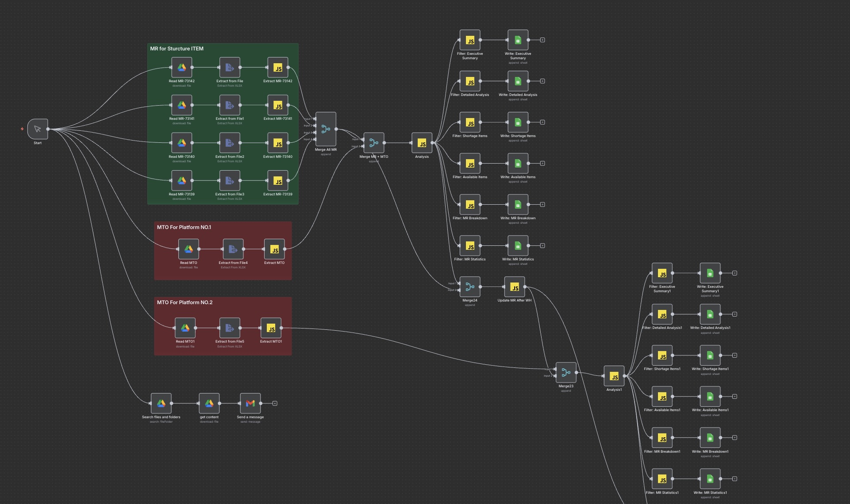Click the Analysis JavaScript node
The width and height of the screenshot is (850, 504).
pos(422,143)
